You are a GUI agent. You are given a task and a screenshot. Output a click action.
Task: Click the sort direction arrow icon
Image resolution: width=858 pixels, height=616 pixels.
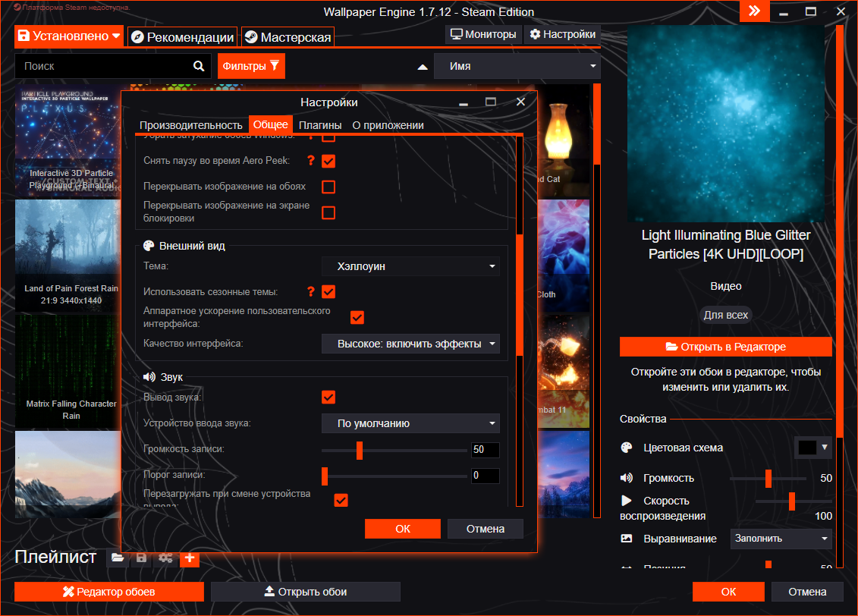click(423, 67)
